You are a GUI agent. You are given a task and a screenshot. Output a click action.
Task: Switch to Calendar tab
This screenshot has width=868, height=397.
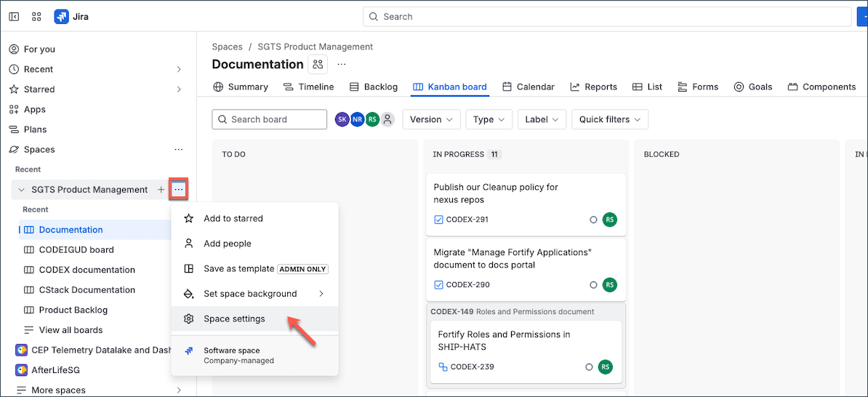tap(529, 87)
